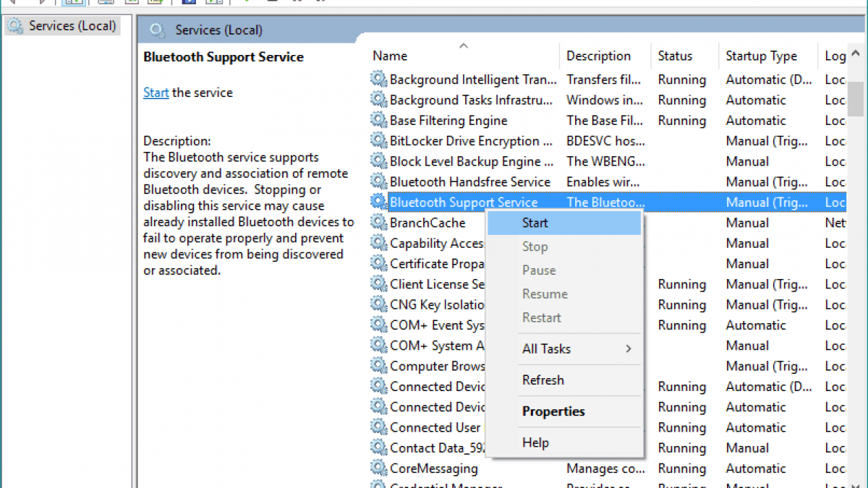Select the BranchCache service name
The width and height of the screenshot is (868, 488).
pos(427,223)
